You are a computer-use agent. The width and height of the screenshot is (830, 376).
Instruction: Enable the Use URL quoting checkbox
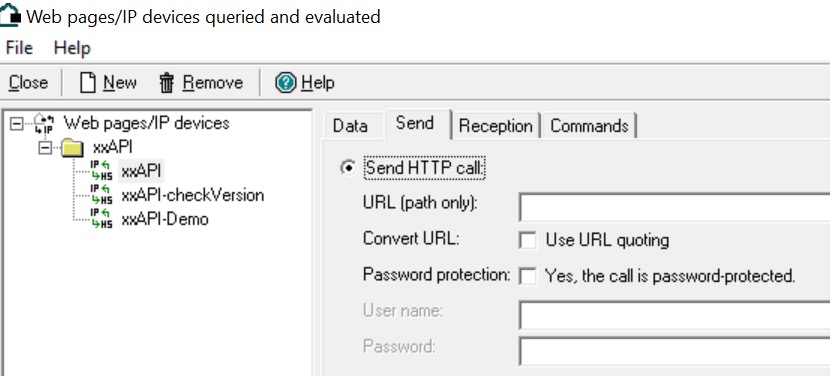click(x=528, y=240)
